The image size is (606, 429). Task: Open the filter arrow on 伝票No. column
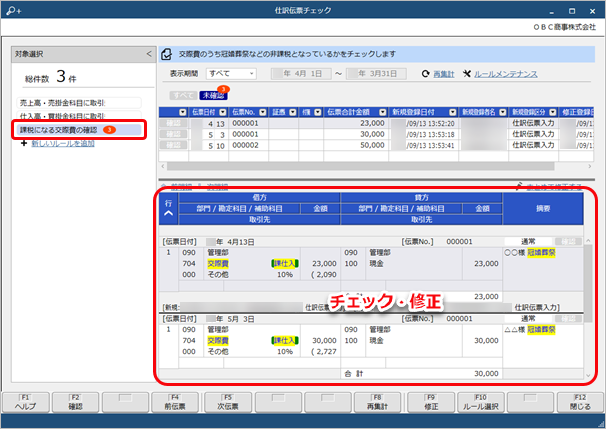point(263,112)
